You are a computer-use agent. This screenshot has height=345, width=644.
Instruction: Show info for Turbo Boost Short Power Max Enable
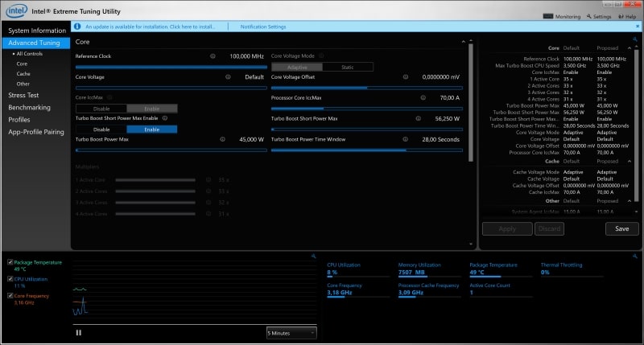tap(165, 118)
